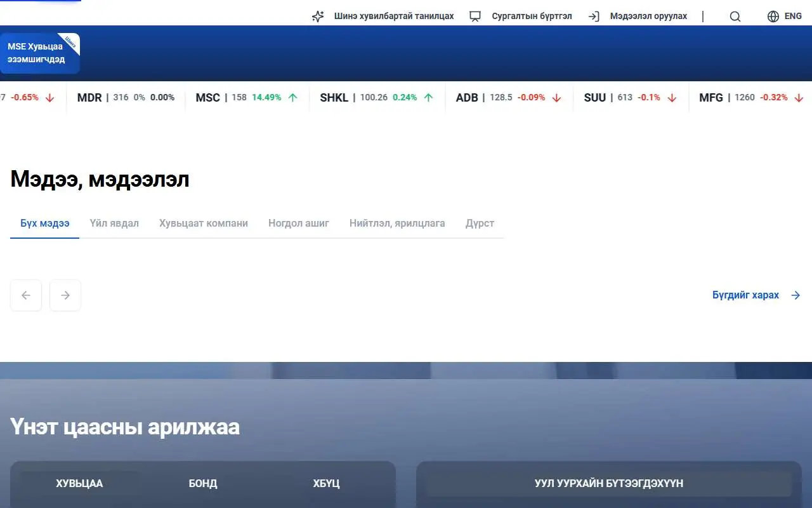The height and width of the screenshot is (508, 812).
Task: Click the SUU ticker symbol
Action: (595, 98)
